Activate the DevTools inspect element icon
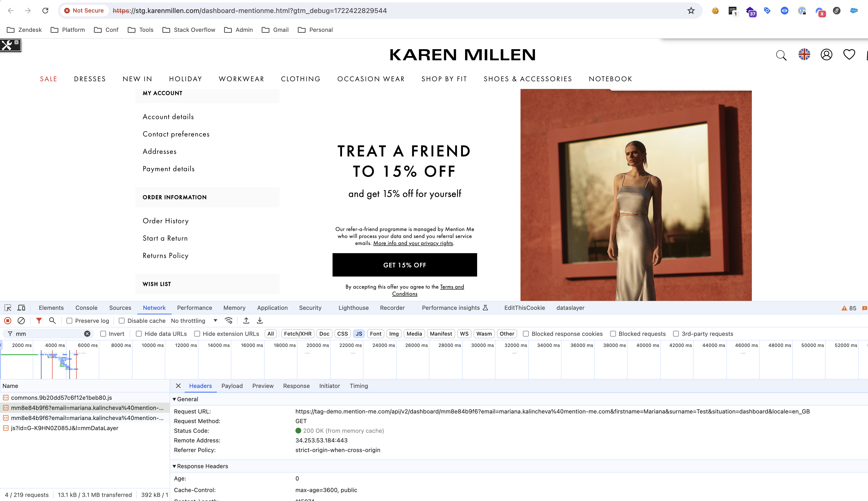 click(7, 308)
